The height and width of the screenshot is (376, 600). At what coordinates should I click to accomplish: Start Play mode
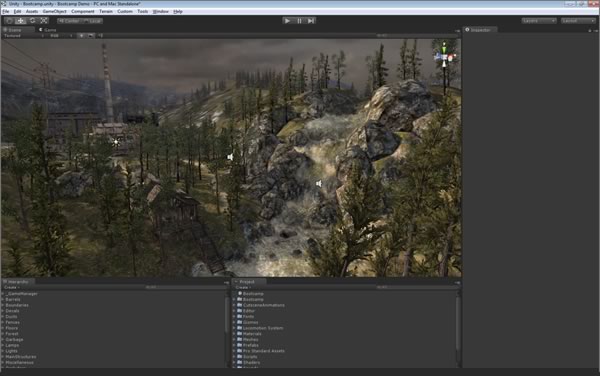pos(287,21)
